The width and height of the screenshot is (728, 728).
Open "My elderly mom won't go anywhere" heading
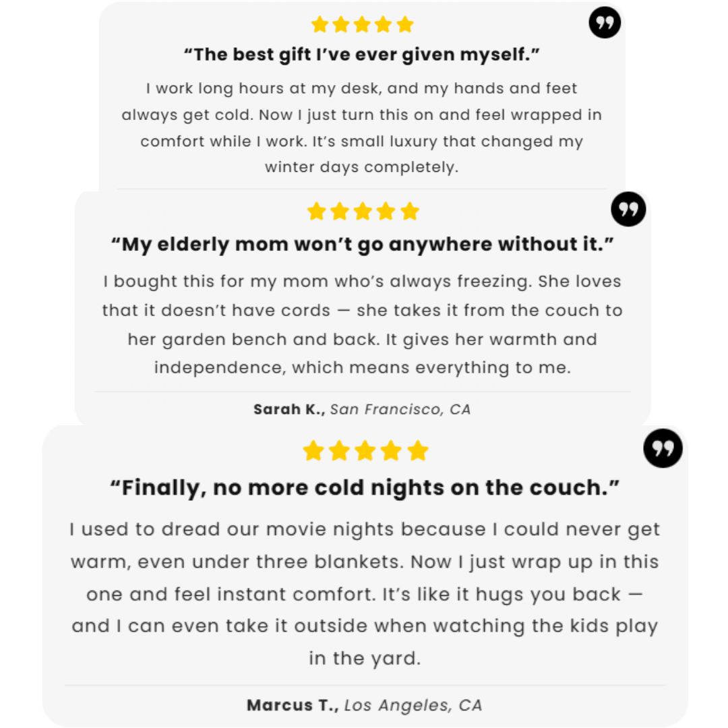363,244
